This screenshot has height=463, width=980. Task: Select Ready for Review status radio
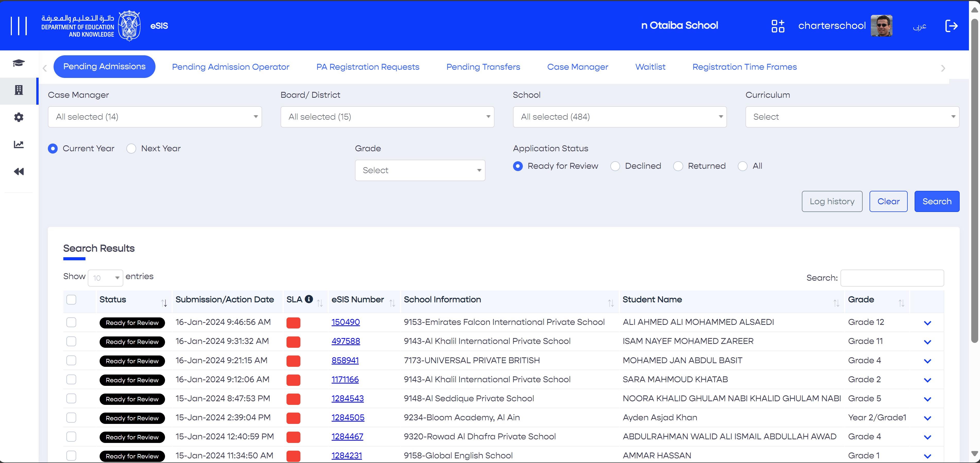point(518,166)
